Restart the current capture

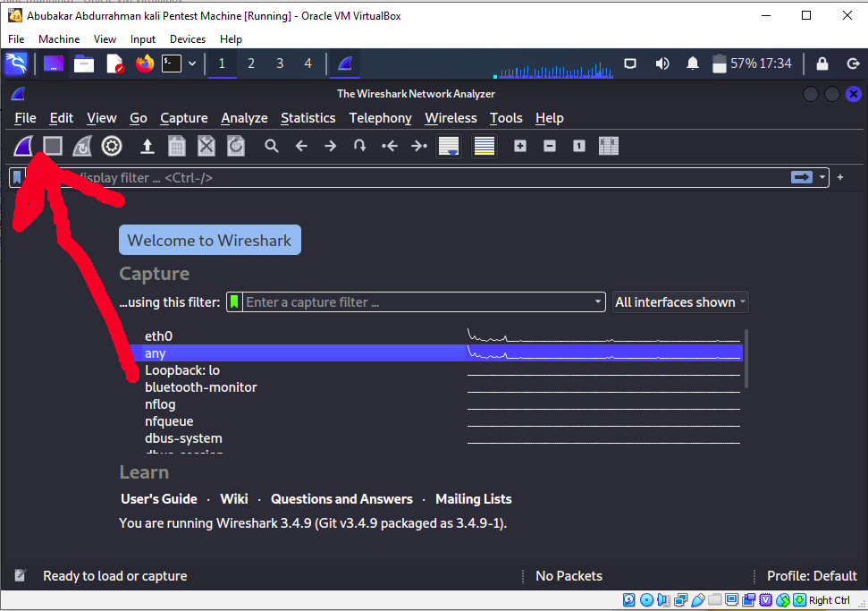pyautogui.click(x=82, y=146)
